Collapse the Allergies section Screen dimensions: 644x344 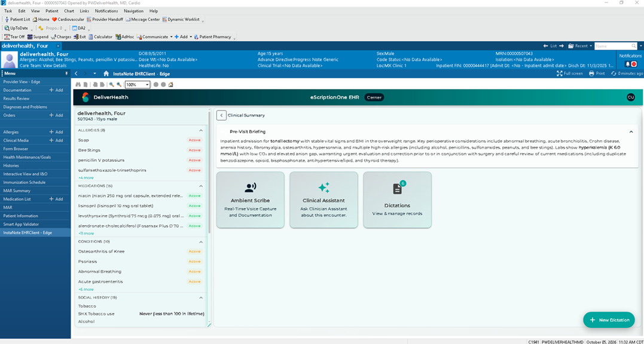pyautogui.click(x=201, y=130)
